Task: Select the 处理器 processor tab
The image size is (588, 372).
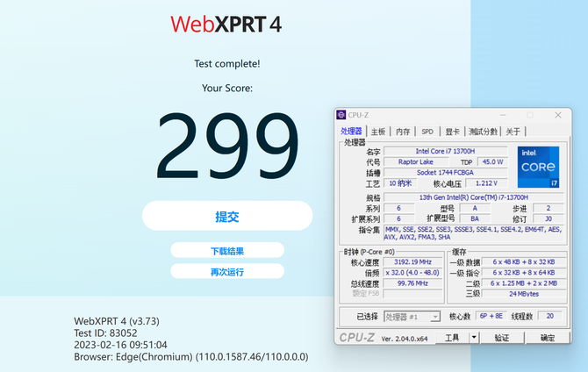Action: (351, 132)
